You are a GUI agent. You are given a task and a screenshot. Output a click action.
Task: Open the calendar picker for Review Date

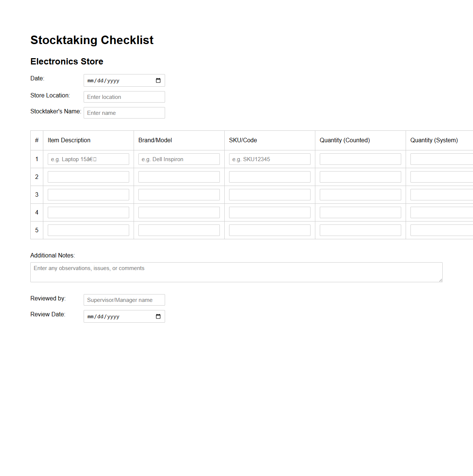(x=159, y=316)
